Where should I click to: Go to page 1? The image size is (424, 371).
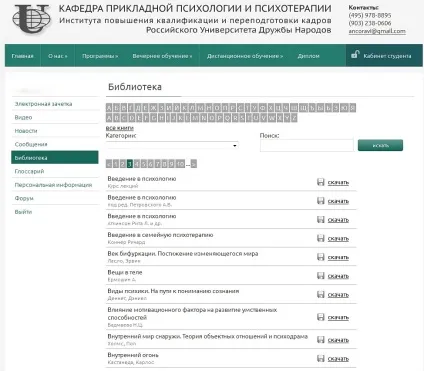pos(116,164)
